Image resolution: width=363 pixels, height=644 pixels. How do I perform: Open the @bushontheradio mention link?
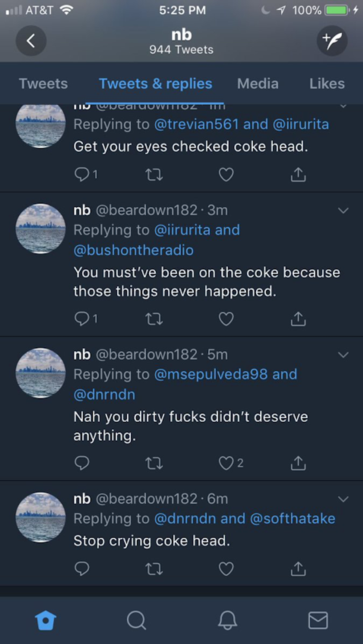133,250
